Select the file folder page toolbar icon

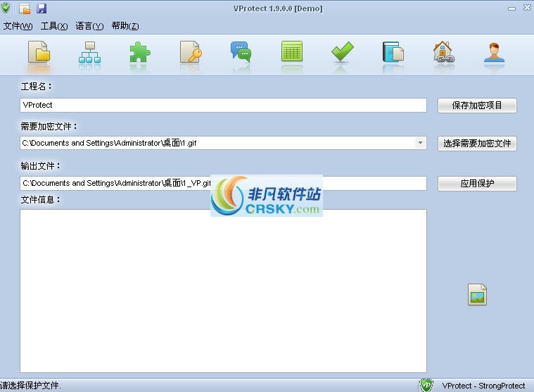pyautogui.click(x=39, y=52)
